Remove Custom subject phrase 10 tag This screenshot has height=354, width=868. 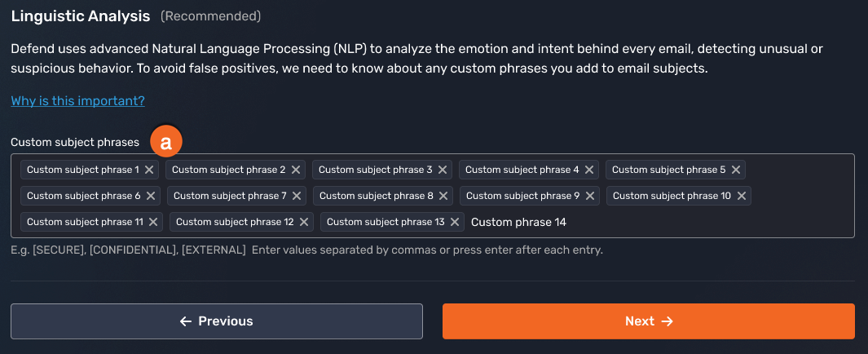point(741,196)
